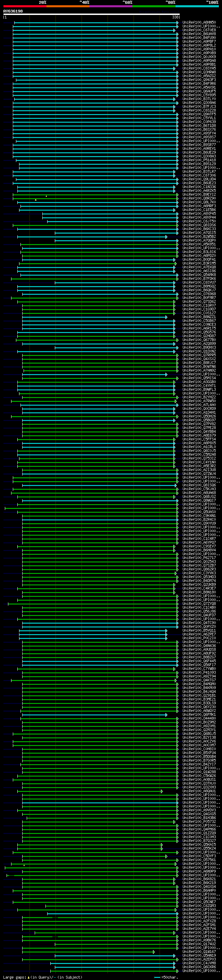
Task: Click the purple ~60% identity legend bar
Action: click(x=111, y=6)
